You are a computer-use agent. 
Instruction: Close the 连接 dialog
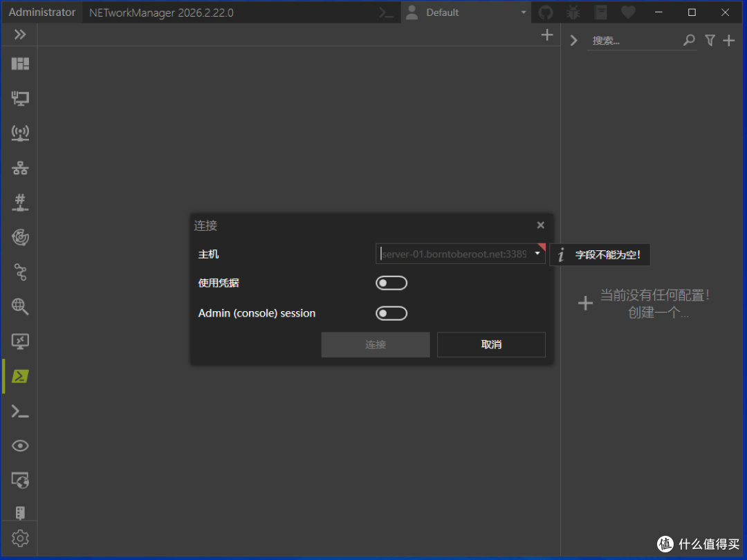pos(540,225)
